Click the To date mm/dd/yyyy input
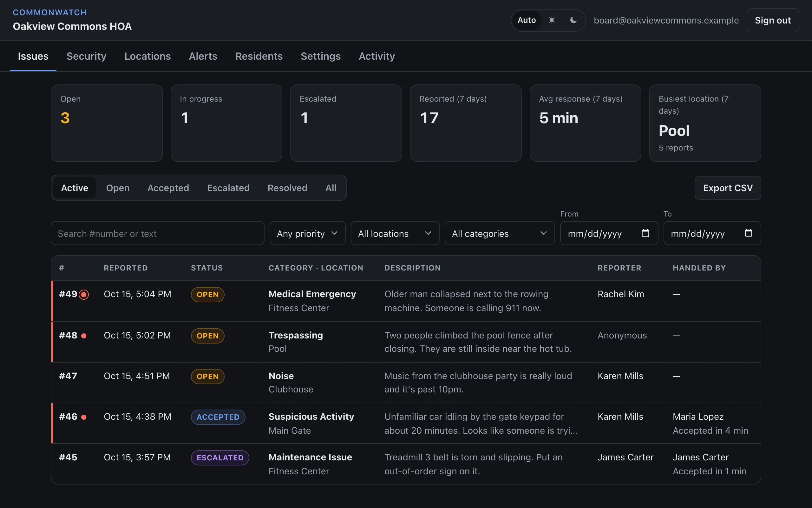This screenshot has width=812, height=508. tap(712, 233)
